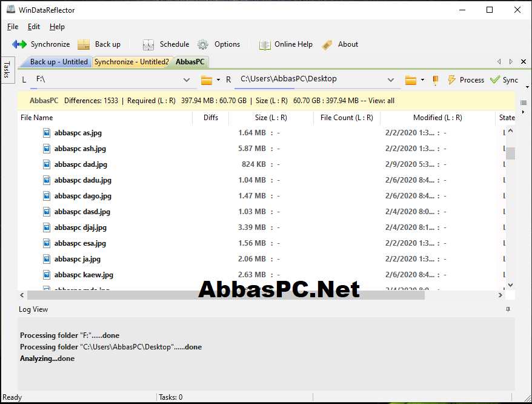This screenshot has height=404, width=532.
Task: Open the Tasks side panel tab
Action: pyautogui.click(x=7, y=70)
